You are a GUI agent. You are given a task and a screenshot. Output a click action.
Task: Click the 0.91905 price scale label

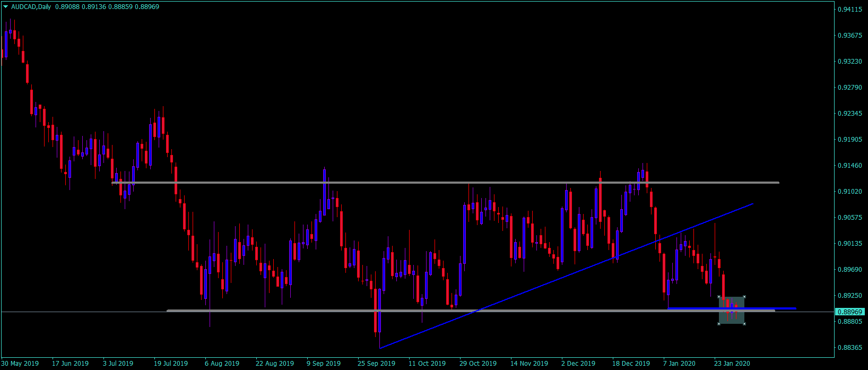849,140
